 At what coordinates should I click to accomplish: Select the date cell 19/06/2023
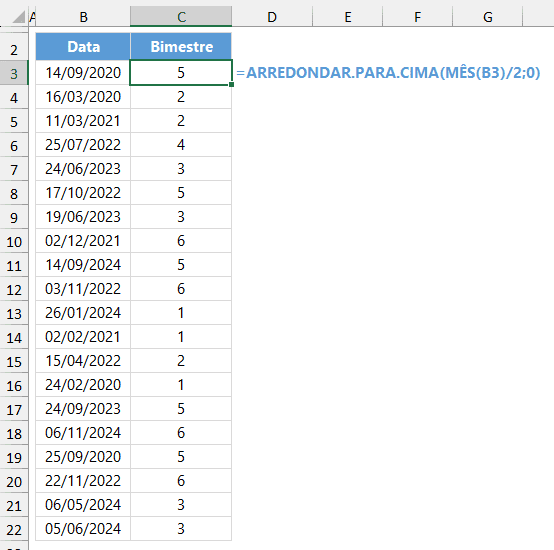click(83, 217)
